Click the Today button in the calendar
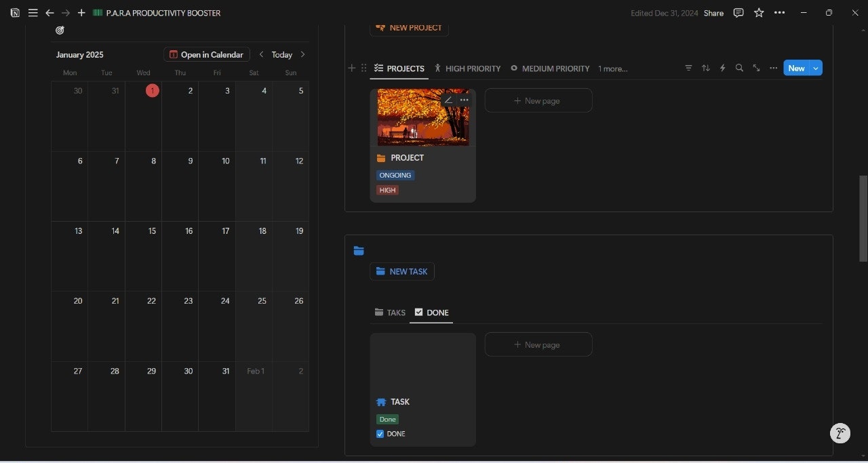 pos(281,54)
